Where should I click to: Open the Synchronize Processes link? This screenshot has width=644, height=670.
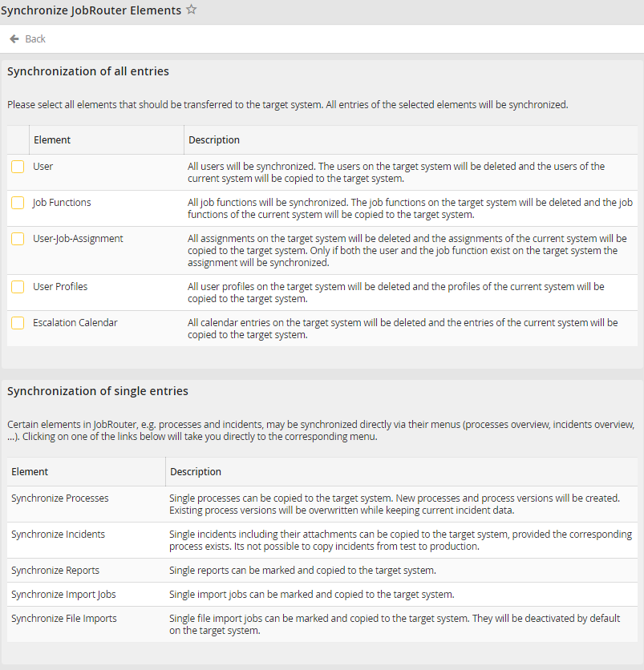click(60, 498)
